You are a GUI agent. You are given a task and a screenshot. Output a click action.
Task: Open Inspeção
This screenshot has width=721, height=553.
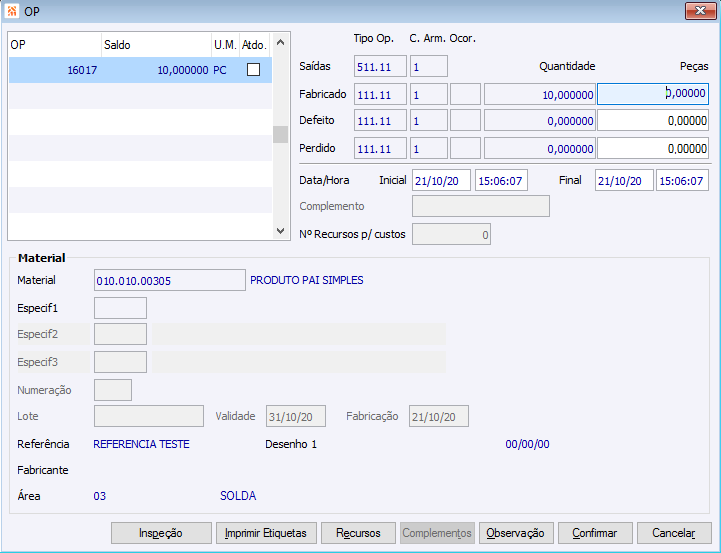point(161,533)
